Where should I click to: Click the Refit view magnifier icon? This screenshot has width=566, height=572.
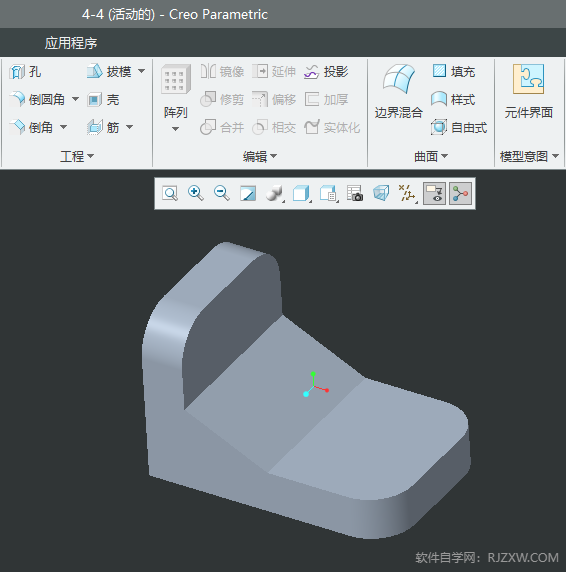170,193
